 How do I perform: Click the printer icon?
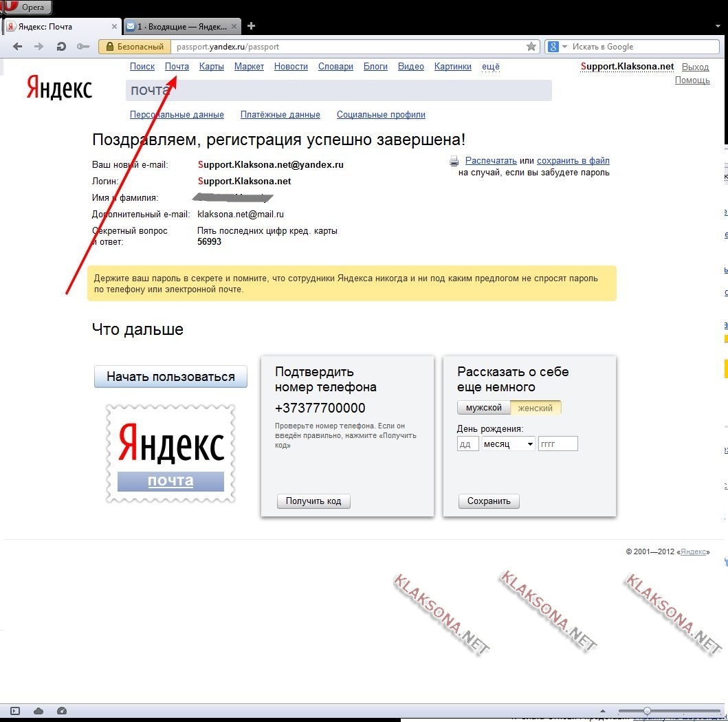454,161
